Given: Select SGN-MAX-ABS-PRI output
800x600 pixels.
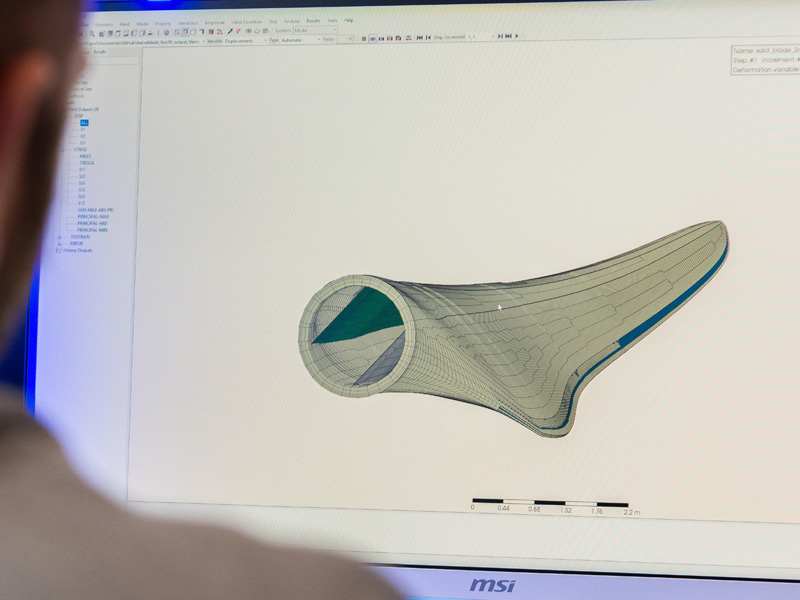Looking at the screenshot, I should [x=95, y=210].
